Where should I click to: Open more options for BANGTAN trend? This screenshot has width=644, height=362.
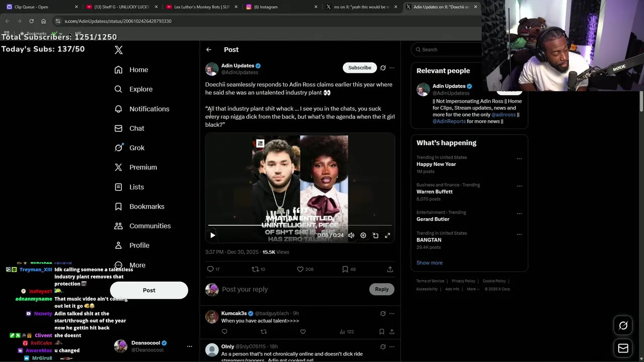point(519,234)
